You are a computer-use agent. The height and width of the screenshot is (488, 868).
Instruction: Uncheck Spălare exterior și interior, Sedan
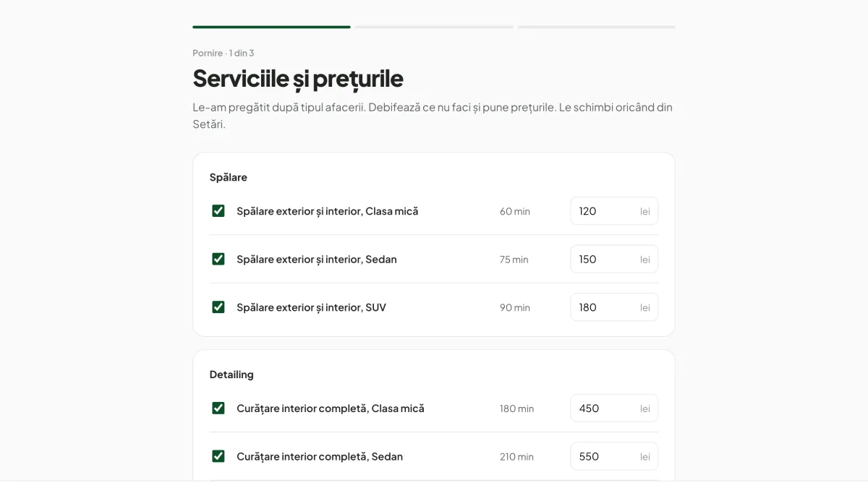pyautogui.click(x=218, y=259)
